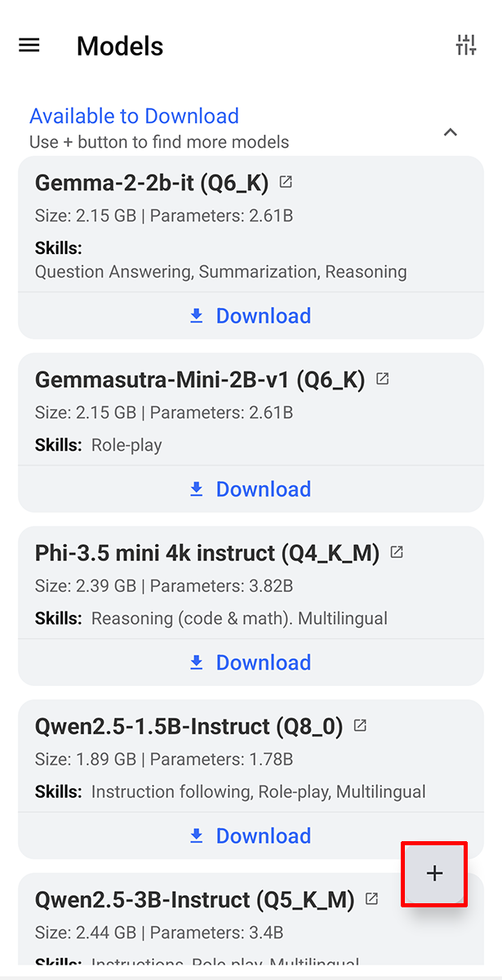Open the hamburger navigation menu

(x=29, y=46)
